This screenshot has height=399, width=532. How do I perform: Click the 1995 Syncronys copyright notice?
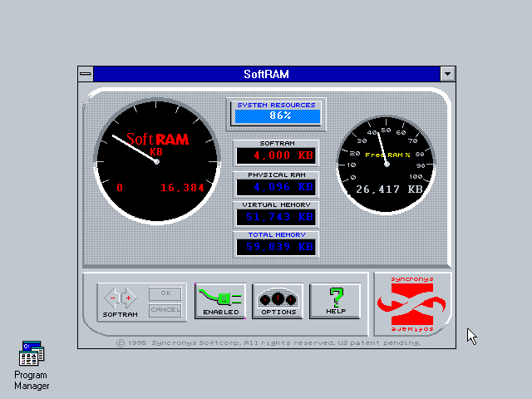[x=268, y=342]
